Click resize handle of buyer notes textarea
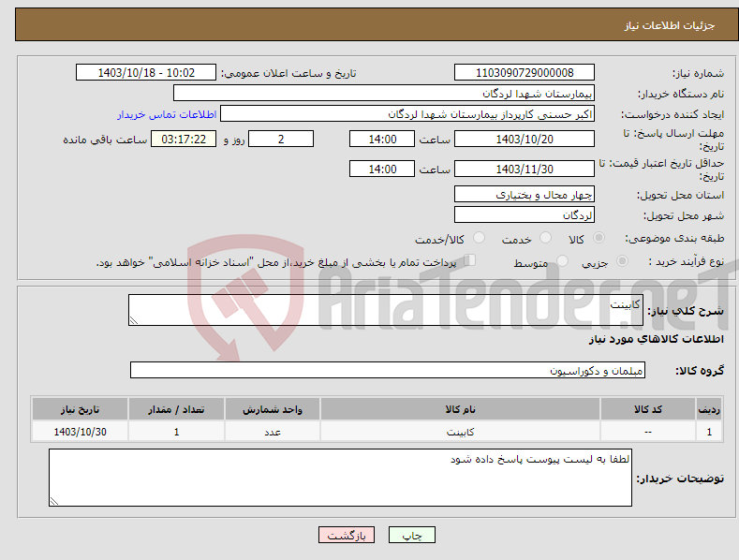739x560 pixels. point(54,501)
